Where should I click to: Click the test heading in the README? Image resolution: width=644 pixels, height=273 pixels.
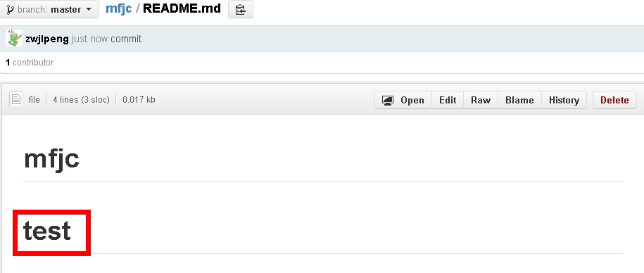click(47, 231)
